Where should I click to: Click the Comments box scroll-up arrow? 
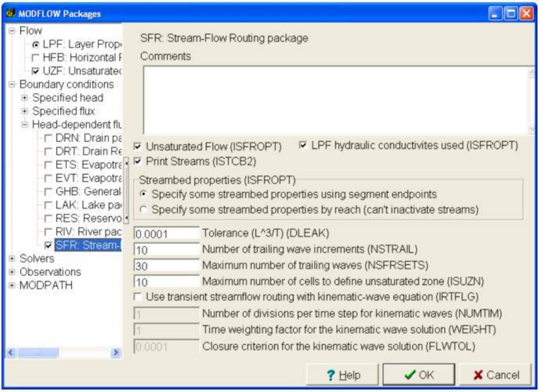[x=531, y=72]
